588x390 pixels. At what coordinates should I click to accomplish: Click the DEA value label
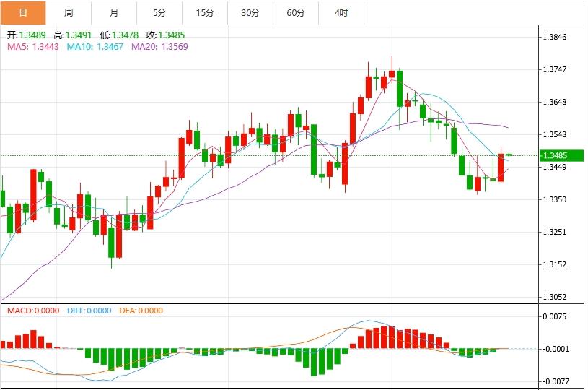[x=141, y=311]
